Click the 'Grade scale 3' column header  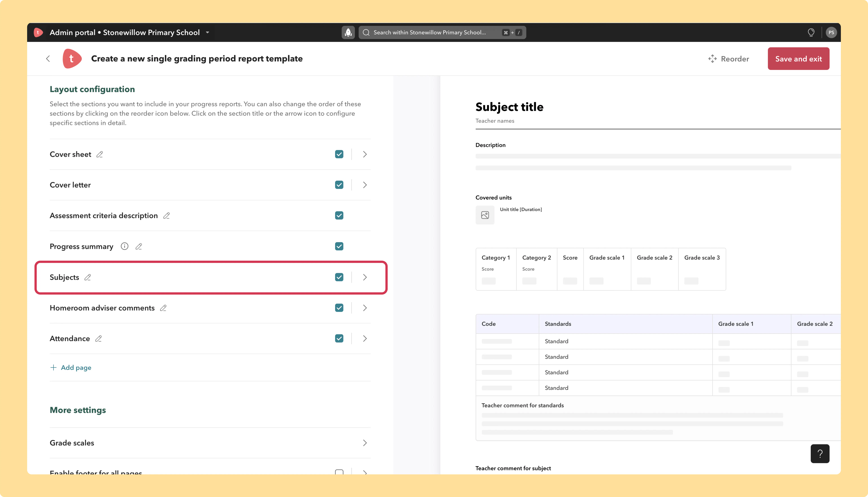point(702,258)
